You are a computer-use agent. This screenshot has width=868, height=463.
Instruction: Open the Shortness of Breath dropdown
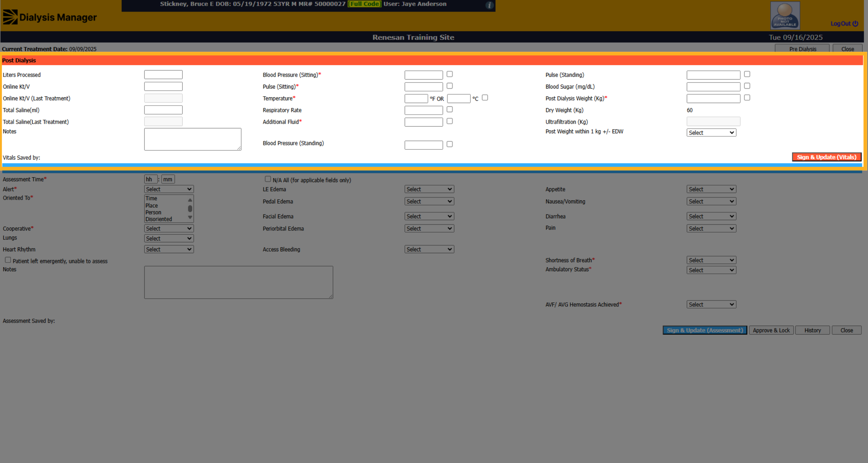point(711,260)
